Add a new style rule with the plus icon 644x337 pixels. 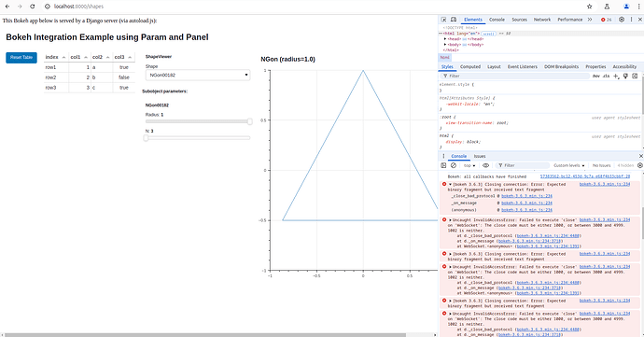[616, 76]
